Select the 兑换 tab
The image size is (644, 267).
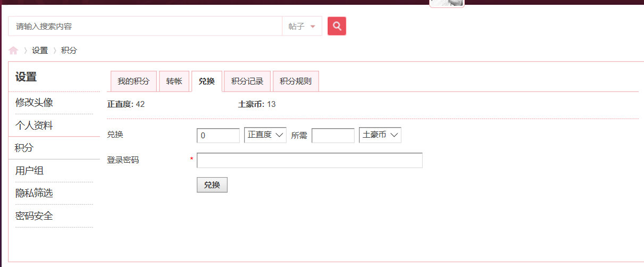click(x=206, y=81)
